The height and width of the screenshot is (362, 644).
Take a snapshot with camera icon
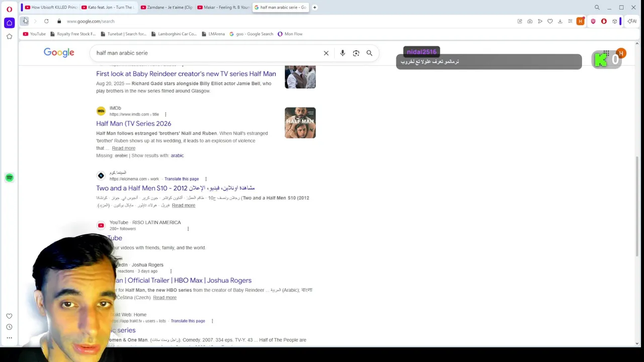coord(530,21)
